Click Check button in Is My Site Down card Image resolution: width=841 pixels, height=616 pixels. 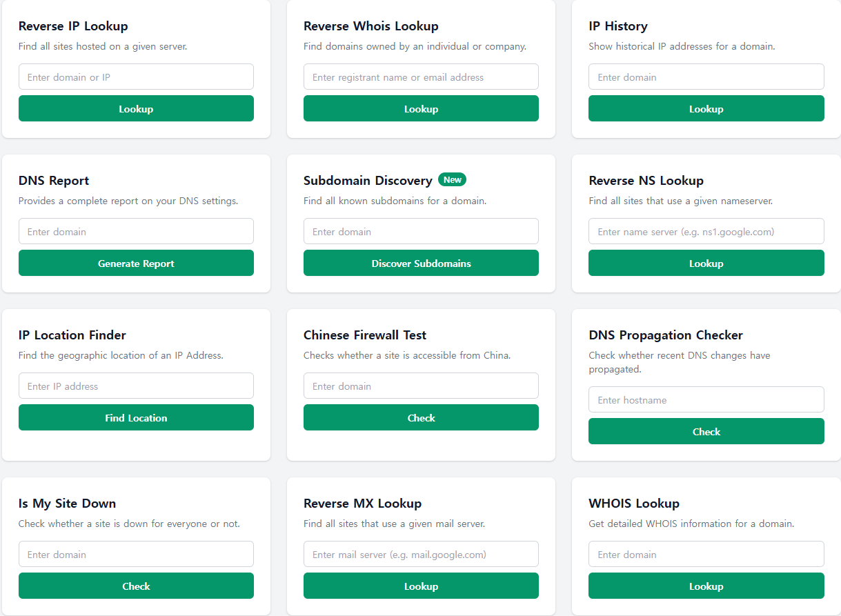[136, 586]
